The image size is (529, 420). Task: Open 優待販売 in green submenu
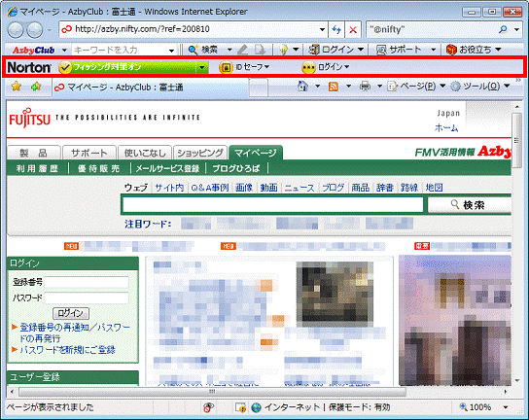(99, 168)
